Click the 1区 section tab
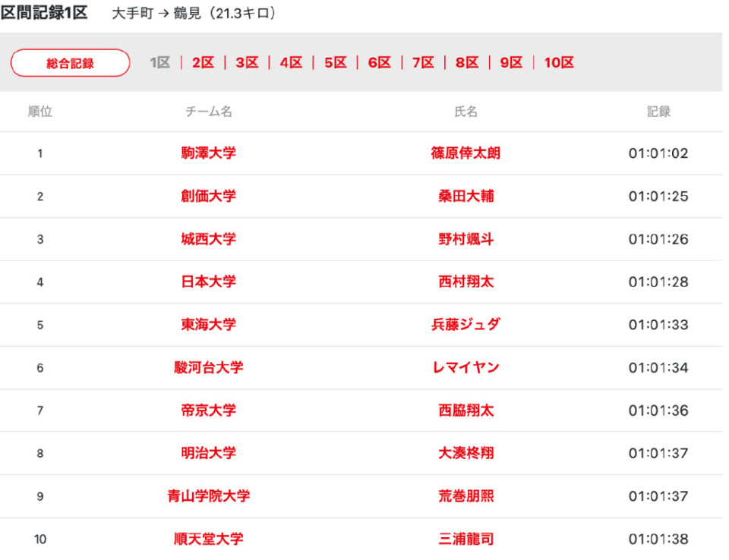This screenshot has width=729, height=560. 159,63
